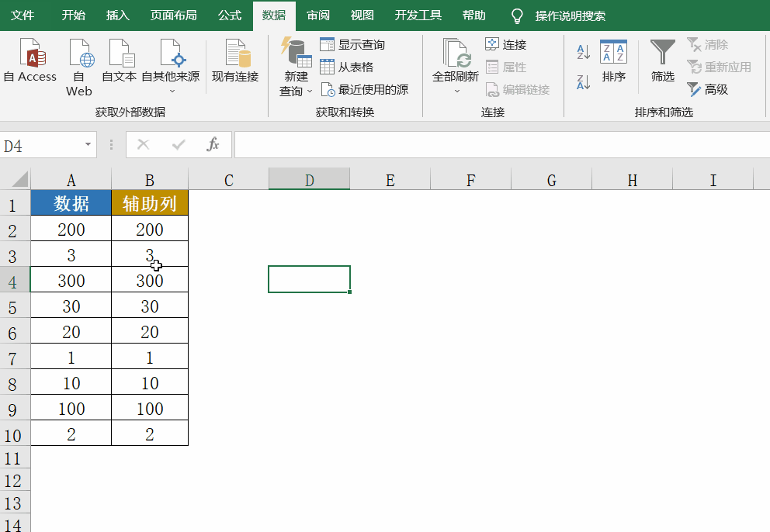Switch to the 公式 ribbon tab
This screenshot has width=770, height=532.
(229, 14)
